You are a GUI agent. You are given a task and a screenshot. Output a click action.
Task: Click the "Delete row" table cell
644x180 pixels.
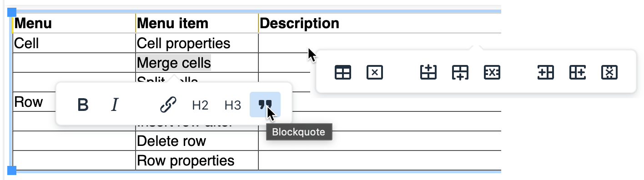pos(197,141)
